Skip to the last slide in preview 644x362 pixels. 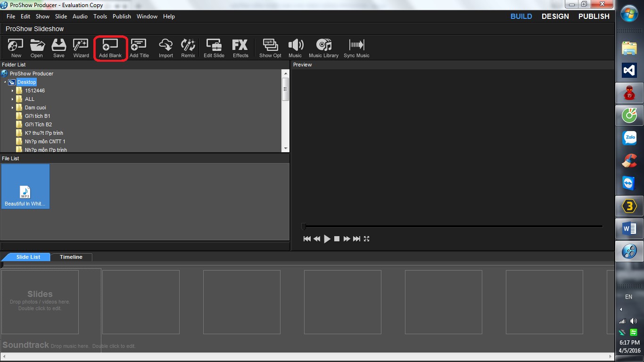[x=356, y=239]
